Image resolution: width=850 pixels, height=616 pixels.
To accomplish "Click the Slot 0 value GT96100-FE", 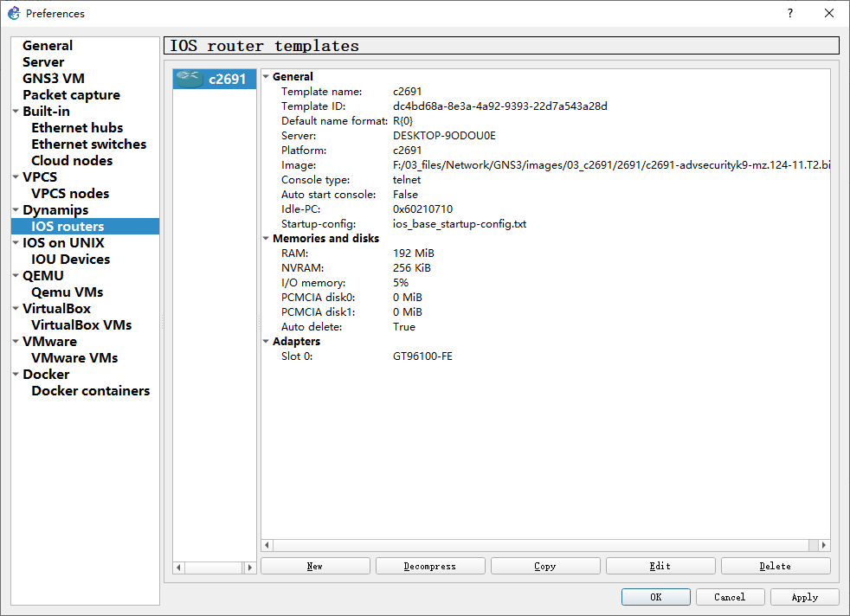I will [x=422, y=356].
